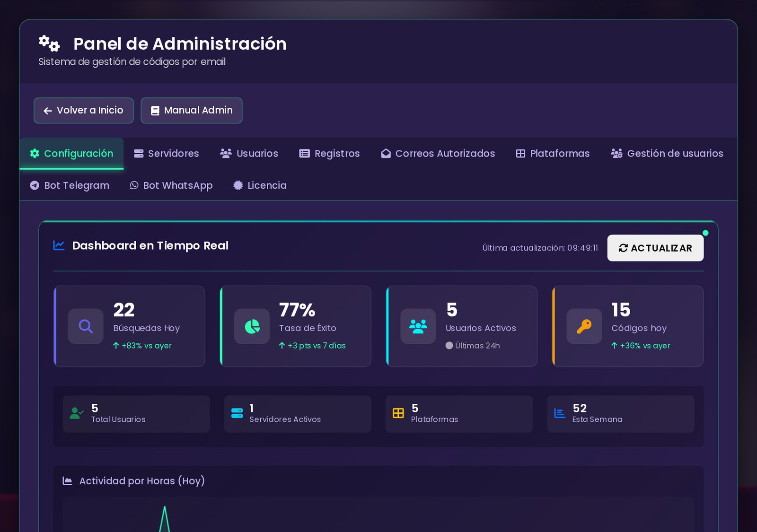Click the server icon by Servidores Activos
757x532 pixels.
(x=237, y=413)
